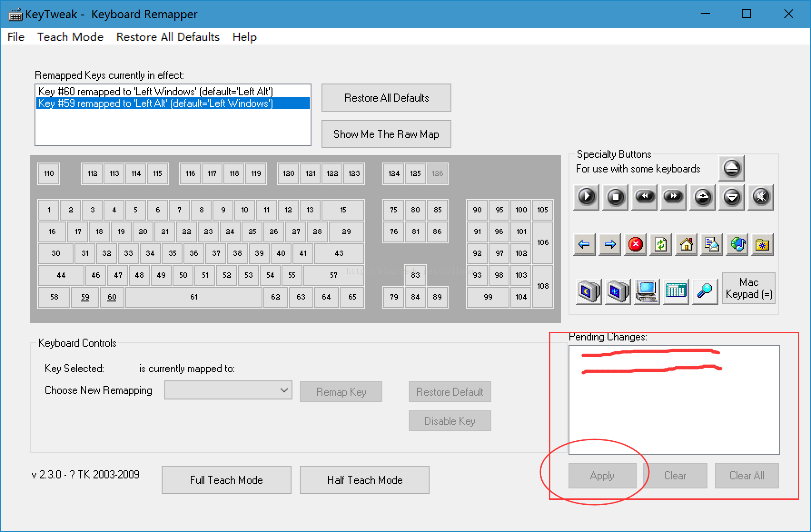Select keyboard key 16 on layout
The height and width of the screenshot is (532, 811).
tap(52, 232)
